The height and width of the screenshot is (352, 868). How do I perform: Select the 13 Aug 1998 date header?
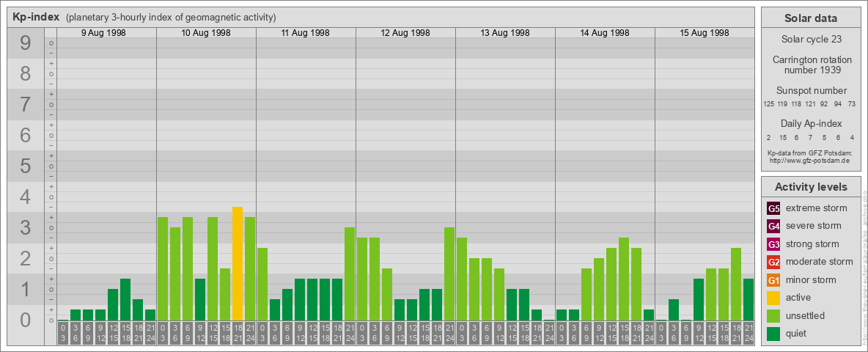[505, 33]
